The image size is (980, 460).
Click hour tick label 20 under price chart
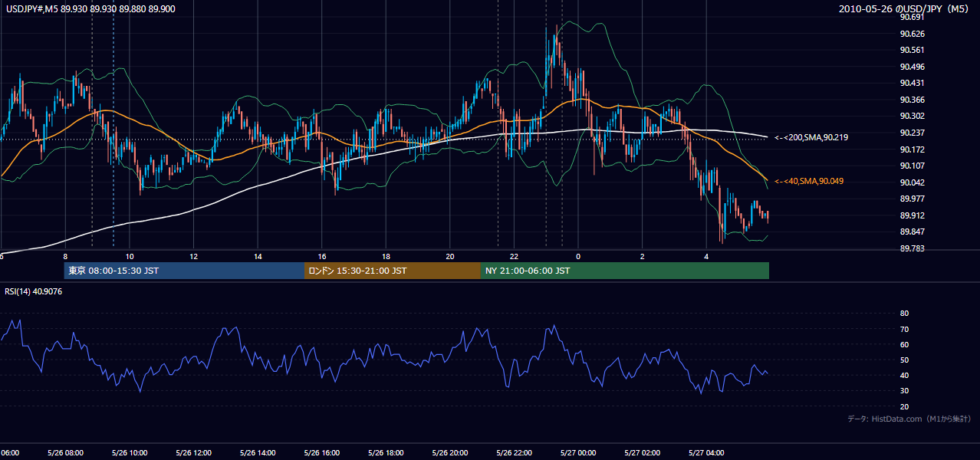tap(450, 257)
